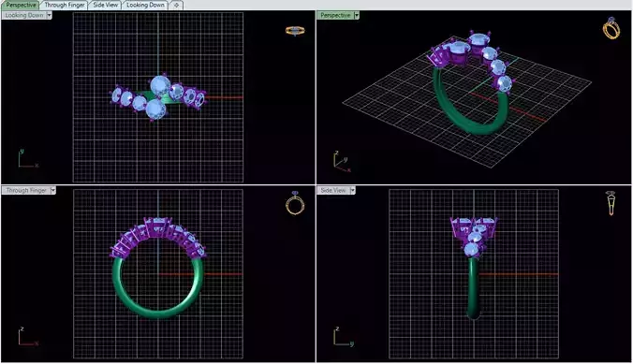Click the gold ring icon in Perspective viewport
Image resolution: width=633 pixels, height=364 pixels.
[611, 28]
